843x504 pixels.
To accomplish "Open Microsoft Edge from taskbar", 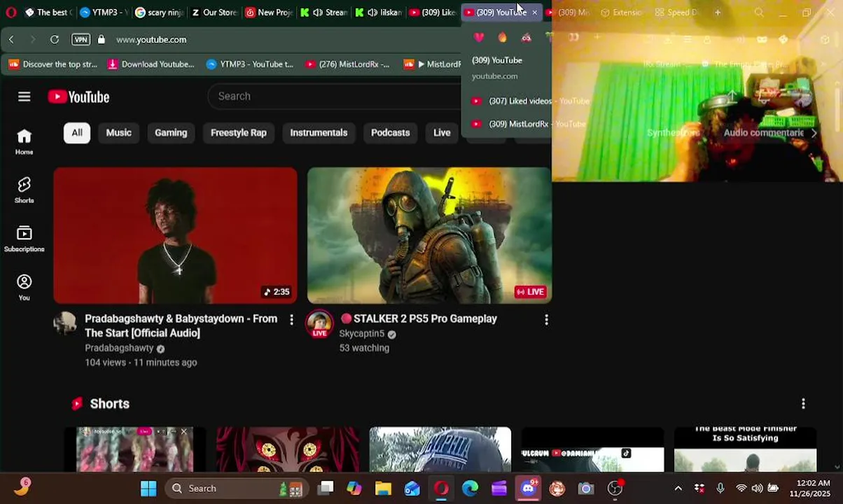I will tap(470, 489).
